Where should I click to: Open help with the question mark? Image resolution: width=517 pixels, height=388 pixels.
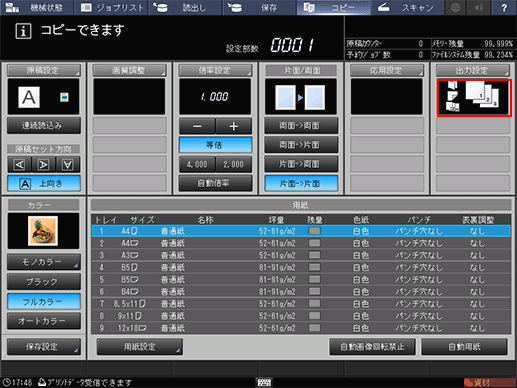504,7
